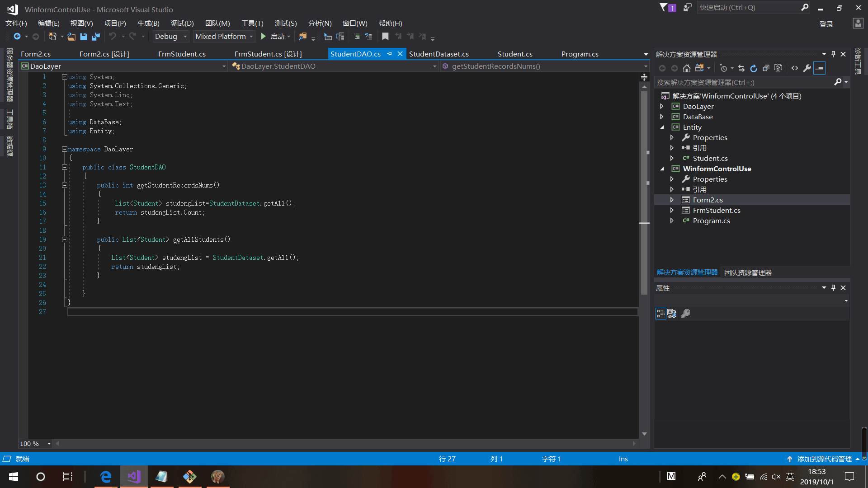The width and height of the screenshot is (868, 488).
Task: Click the bookmark toggle icon in toolbar
Action: pos(385,37)
